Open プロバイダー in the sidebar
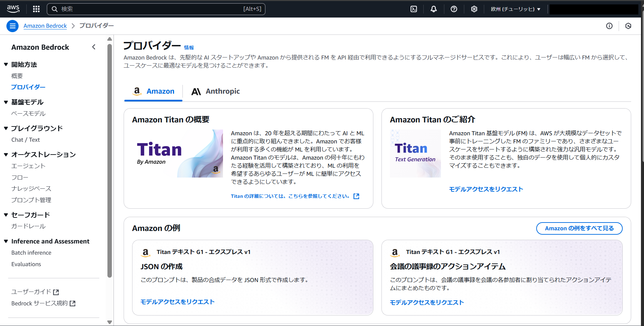The width and height of the screenshot is (644, 326). [28, 87]
